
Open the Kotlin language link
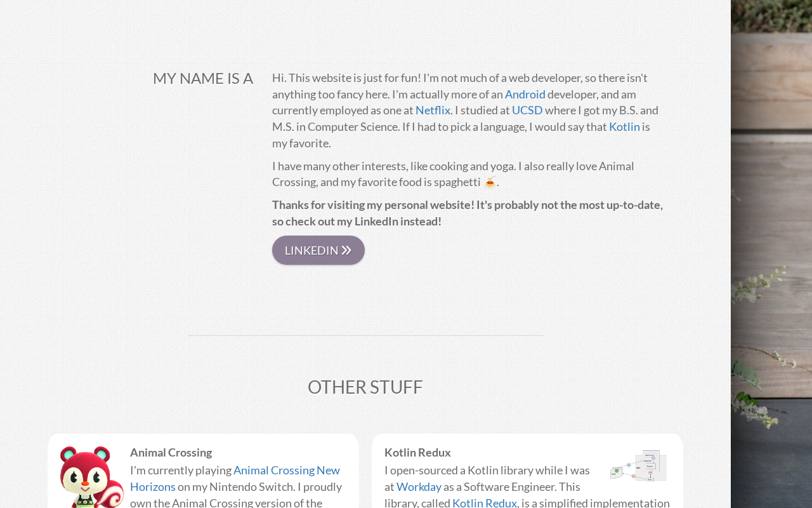pos(624,127)
